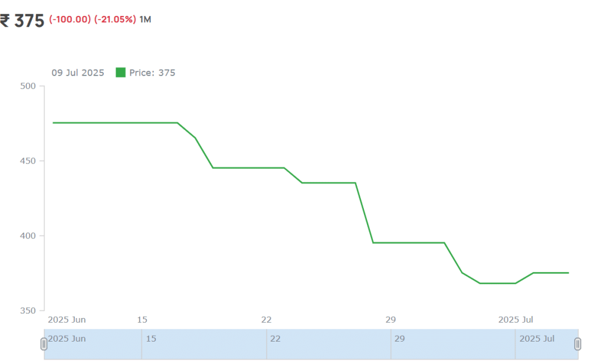The width and height of the screenshot is (604, 364).
Task: Select the 2025 Jul navigator segment
Action: pos(547,344)
